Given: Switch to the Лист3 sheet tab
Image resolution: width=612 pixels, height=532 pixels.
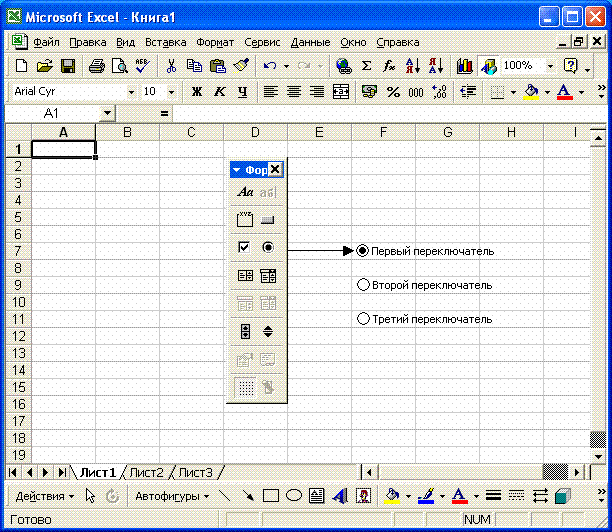Looking at the screenshot, I should click(x=196, y=473).
